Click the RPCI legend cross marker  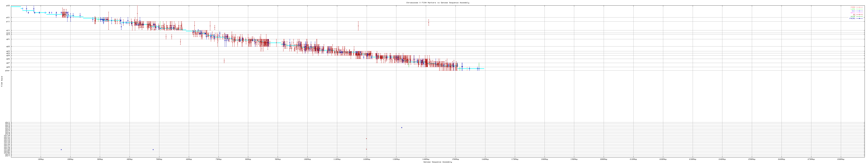pos(860,13)
